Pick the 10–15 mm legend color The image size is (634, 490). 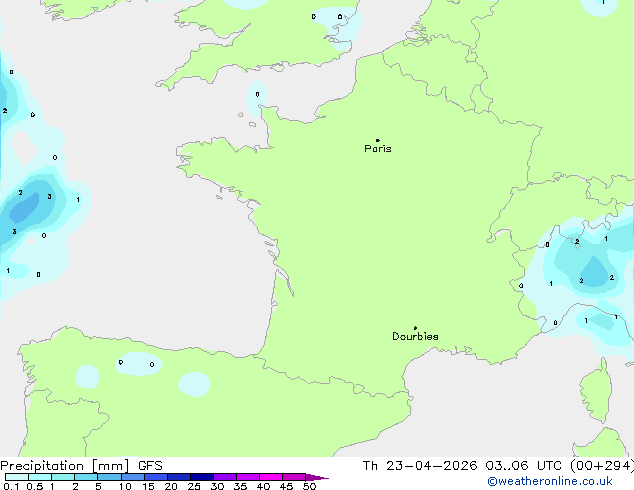134,477
